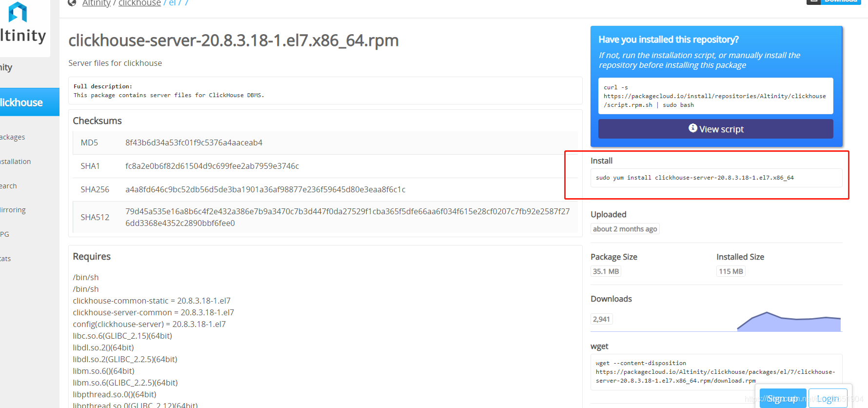
Task: Click the info icon on View script
Action: click(692, 128)
